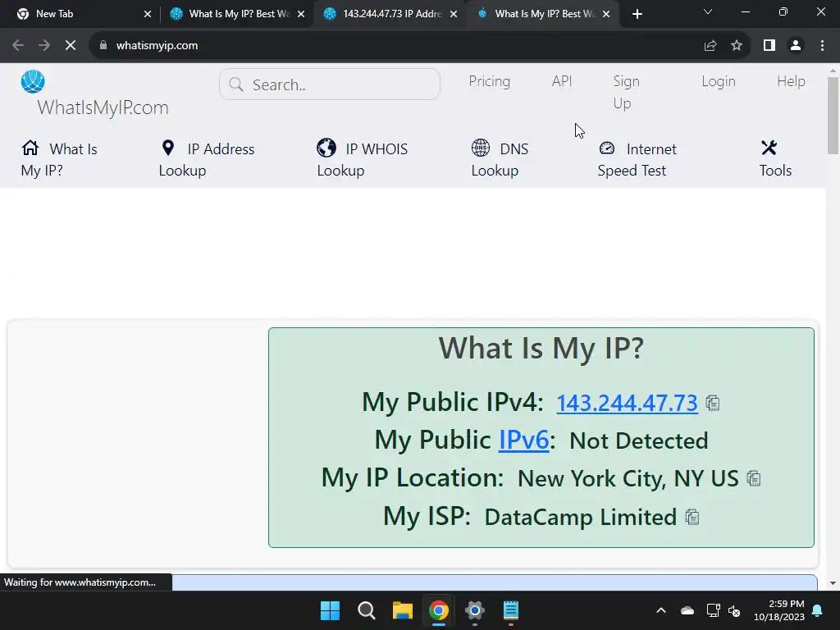This screenshot has height=630, width=840.
Task: Open IP WHOIS Lookup menu item
Action: click(362, 159)
